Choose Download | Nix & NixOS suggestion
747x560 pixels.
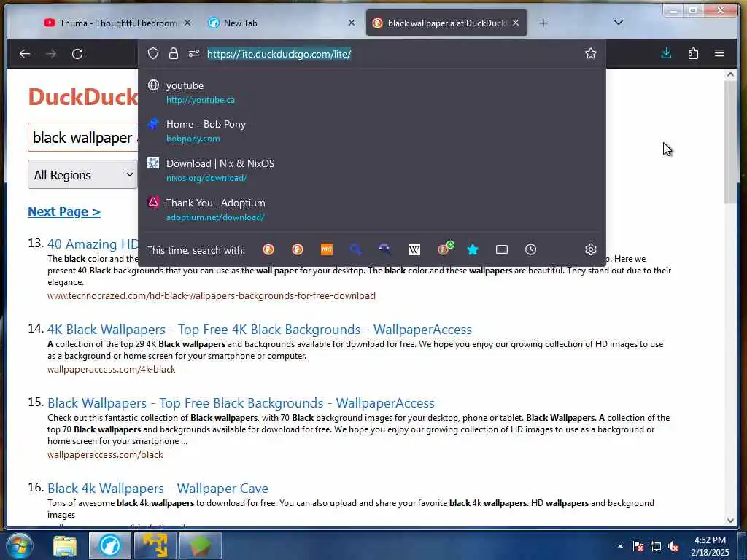tap(371, 171)
